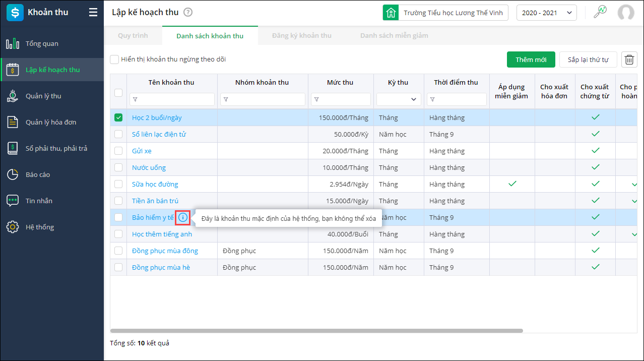Click the trash delete icon
Image resolution: width=644 pixels, height=361 pixels.
pos(629,59)
